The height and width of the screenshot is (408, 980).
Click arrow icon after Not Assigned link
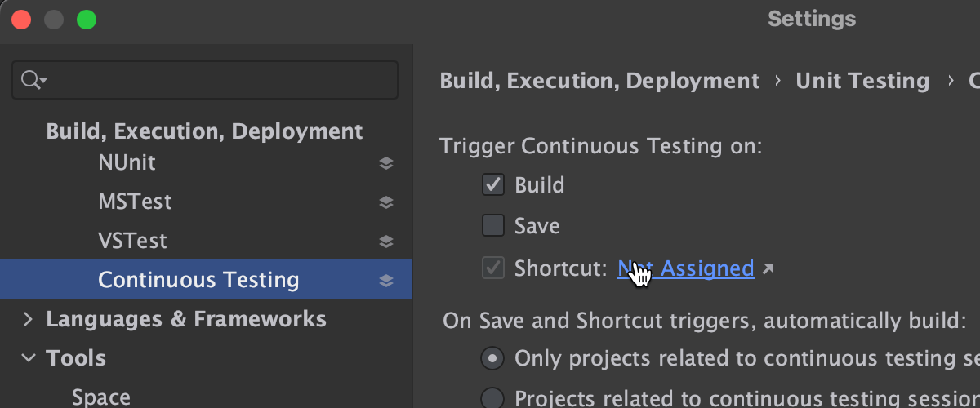tap(767, 268)
